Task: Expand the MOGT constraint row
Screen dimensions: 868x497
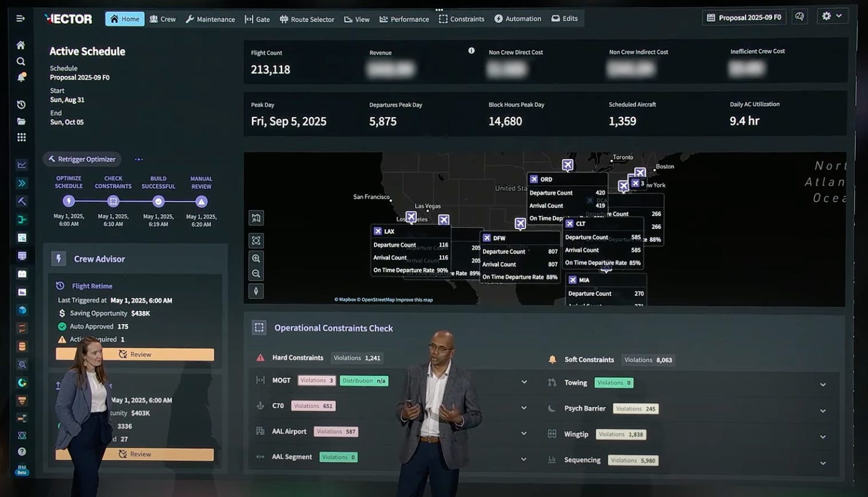Action: 524,382
